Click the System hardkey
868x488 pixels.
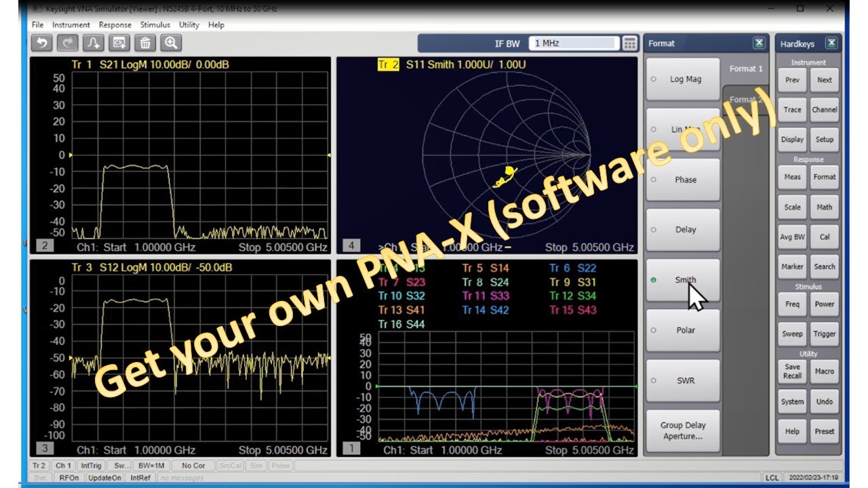(x=792, y=402)
